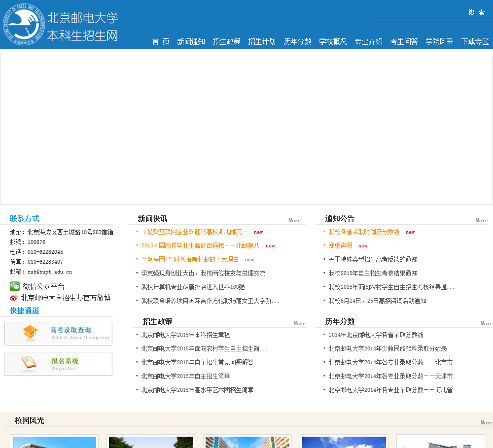Open the 首页 nav item
Viewport: 493px width, 448px height.
point(161,41)
